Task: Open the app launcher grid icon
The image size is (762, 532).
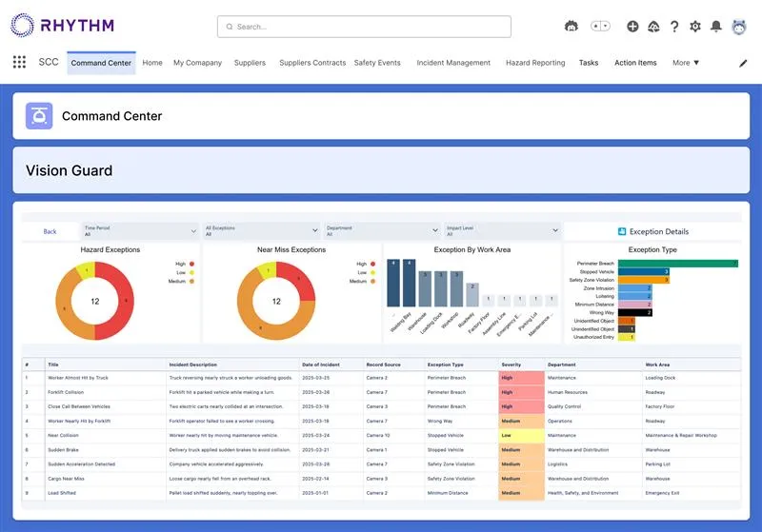Action: pyautogui.click(x=19, y=63)
